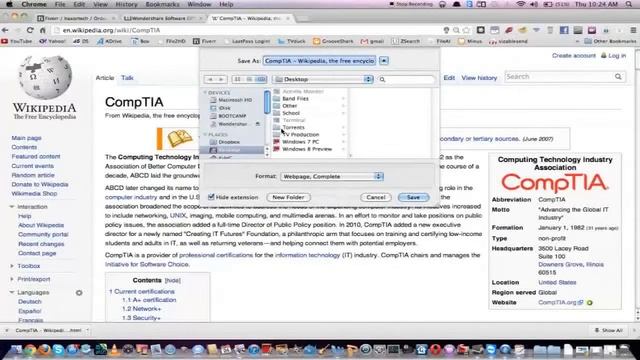The width and height of the screenshot is (640, 360).
Task: Open the YouTube bookmark
Action: point(17,41)
